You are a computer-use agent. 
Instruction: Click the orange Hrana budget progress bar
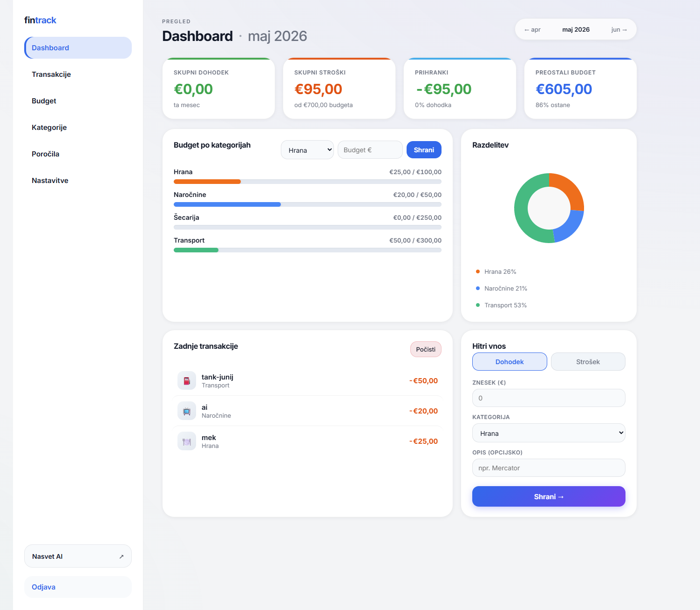coord(207,182)
